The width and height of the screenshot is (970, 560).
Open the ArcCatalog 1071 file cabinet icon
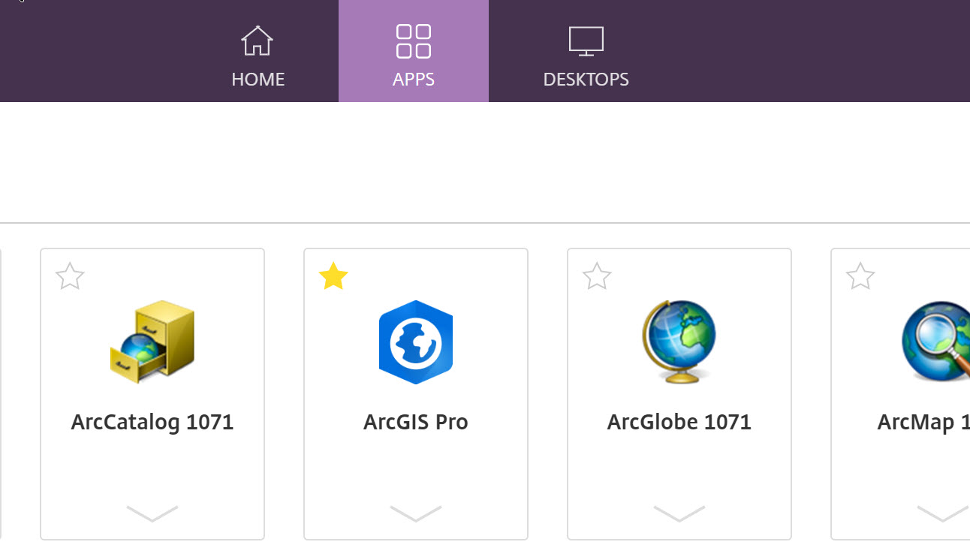(152, 342)
